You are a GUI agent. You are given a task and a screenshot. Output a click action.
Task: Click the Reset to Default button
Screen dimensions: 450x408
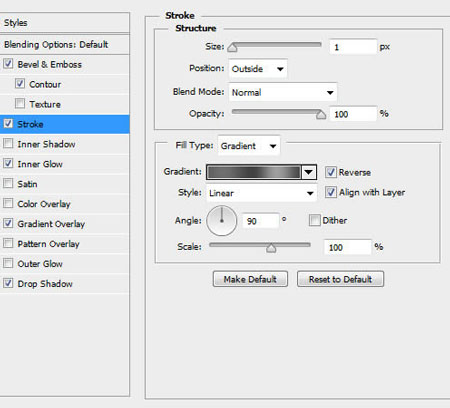[340, 279]
